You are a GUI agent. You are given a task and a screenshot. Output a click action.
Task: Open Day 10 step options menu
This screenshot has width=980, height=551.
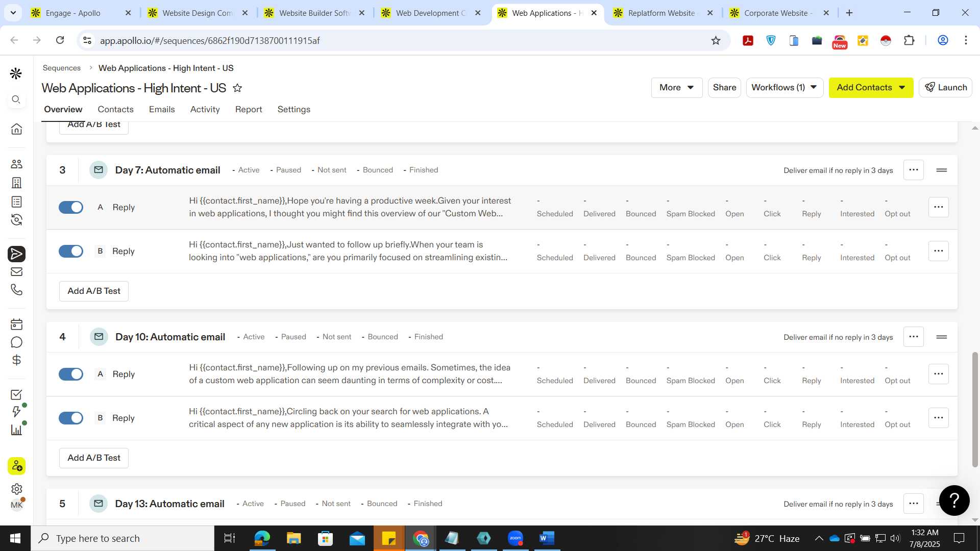pos(913,337)
